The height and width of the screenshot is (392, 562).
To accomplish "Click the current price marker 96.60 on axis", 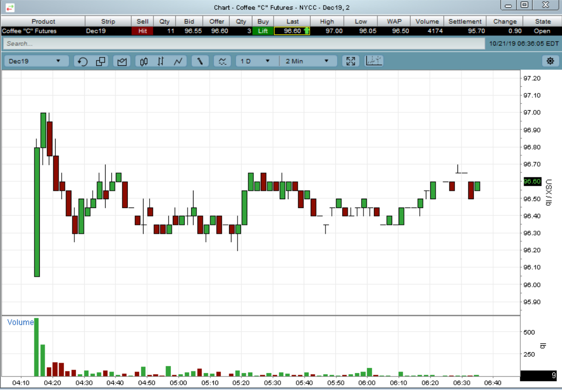I will coord(532,181).
